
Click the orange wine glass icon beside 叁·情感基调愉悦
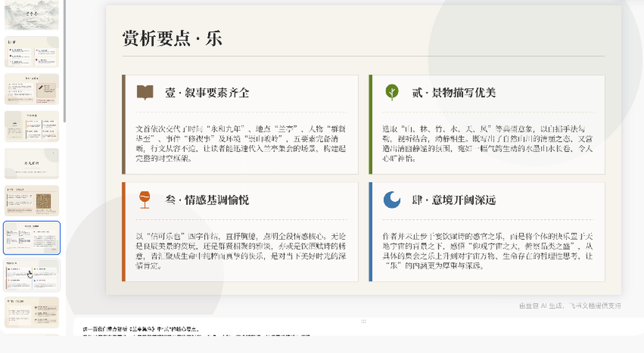point(144,200)
